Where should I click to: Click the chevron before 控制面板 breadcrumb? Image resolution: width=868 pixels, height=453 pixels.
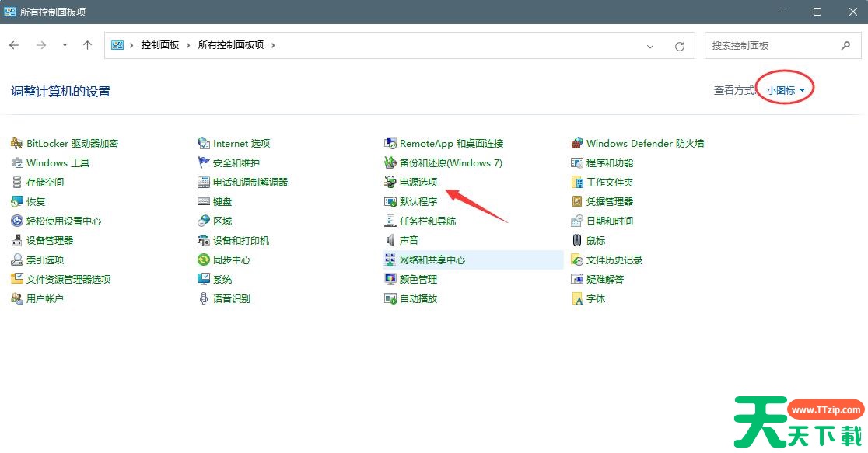tap(131, 45)
